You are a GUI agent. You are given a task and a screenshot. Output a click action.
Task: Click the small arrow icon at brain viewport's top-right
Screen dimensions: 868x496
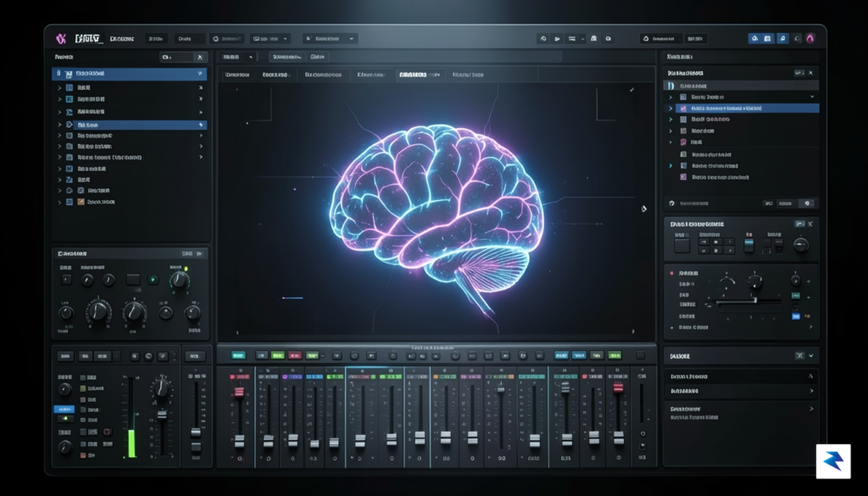tap(632, 90)
